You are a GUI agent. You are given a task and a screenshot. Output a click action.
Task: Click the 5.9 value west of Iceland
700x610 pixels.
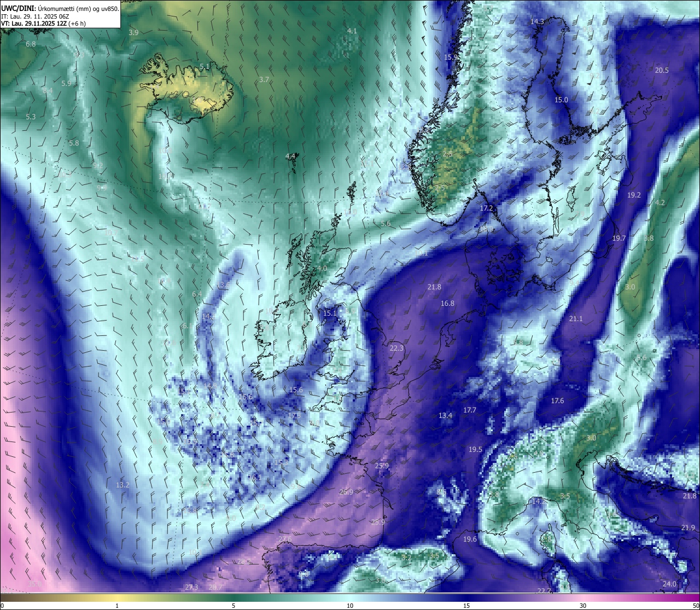pyautogui.click(x=66, y=83)
